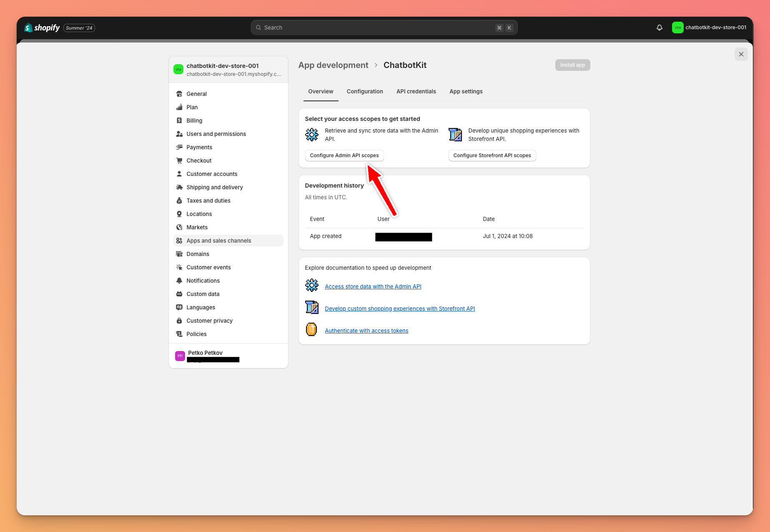Click the Admin API gear icon in scopes card
This screenshot has height=532, width=770.
click(312, 135)
